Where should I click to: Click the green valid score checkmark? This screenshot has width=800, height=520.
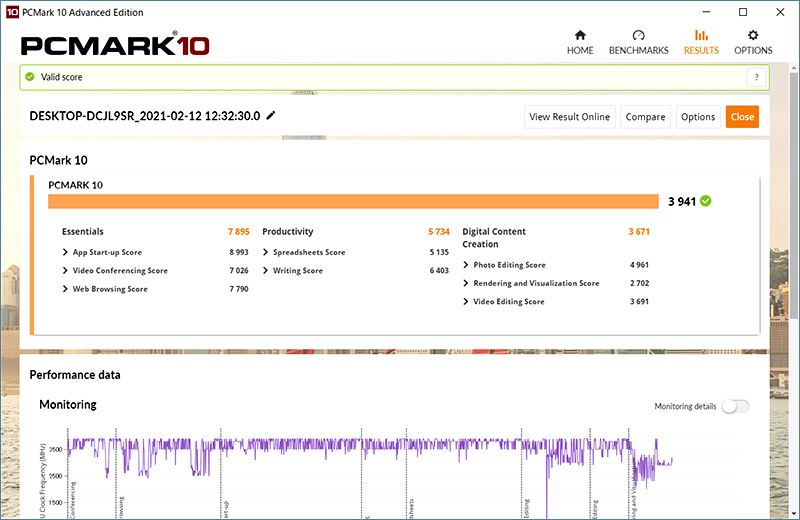pyautogui.click(x=29, y=78)
